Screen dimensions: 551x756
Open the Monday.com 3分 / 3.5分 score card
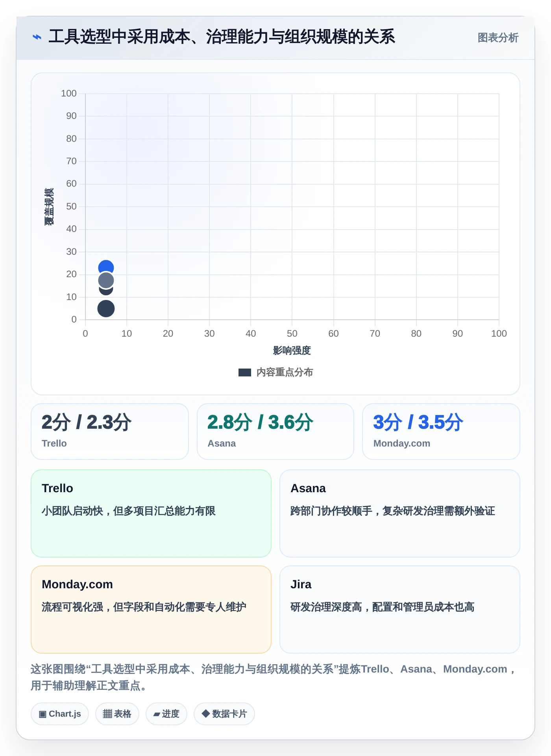(441, 432)
